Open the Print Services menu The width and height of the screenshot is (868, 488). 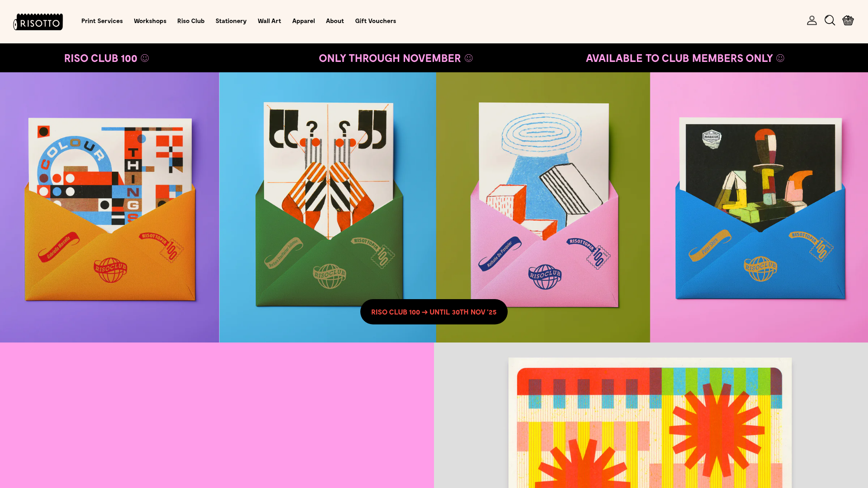click(102, 21)
